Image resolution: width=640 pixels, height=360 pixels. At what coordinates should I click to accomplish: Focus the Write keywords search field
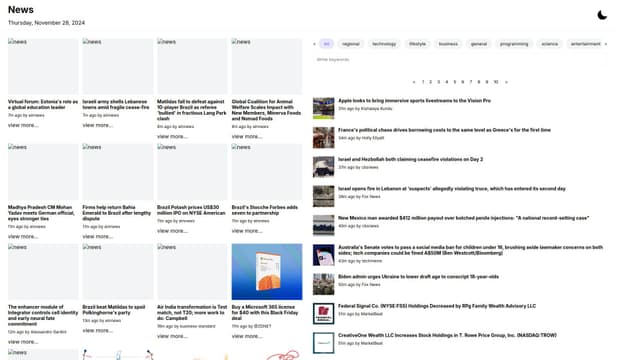[x=460, y=60]
